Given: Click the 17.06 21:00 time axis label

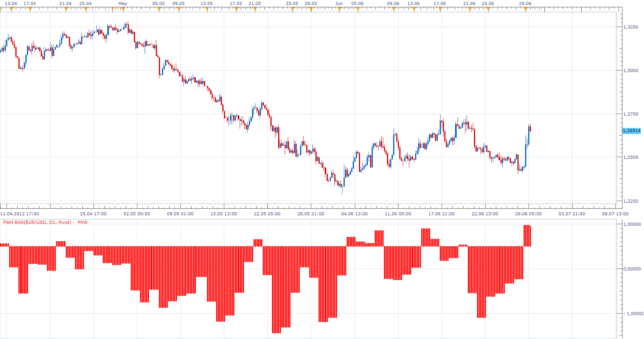Looking at the screenshot, I should (442, 214).
